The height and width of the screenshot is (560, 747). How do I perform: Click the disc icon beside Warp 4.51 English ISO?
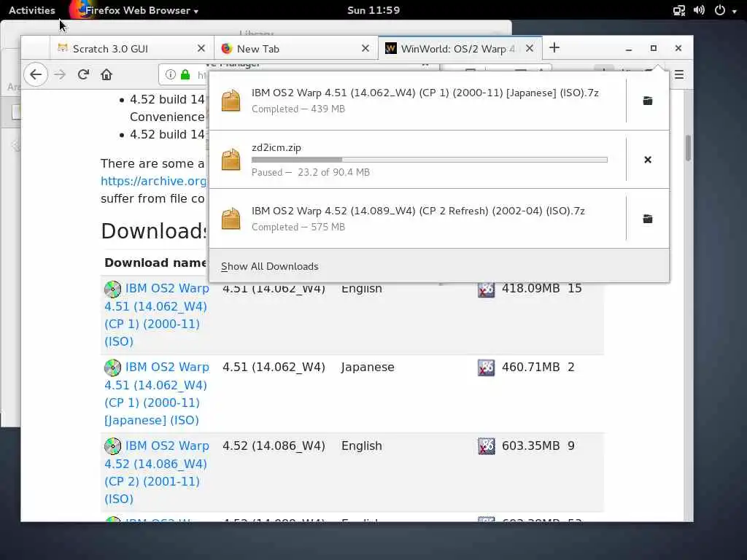[x=113, y=289]
